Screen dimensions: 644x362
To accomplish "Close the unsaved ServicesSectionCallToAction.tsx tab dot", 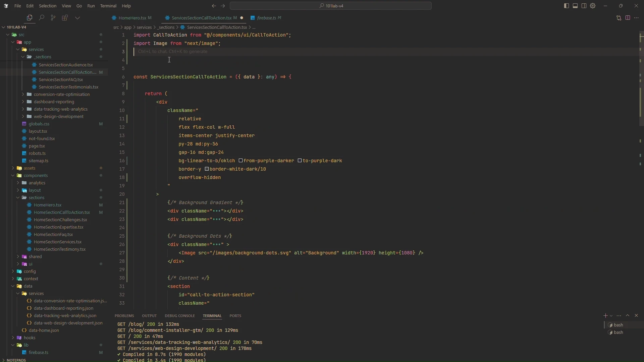I will pos(241,18).
